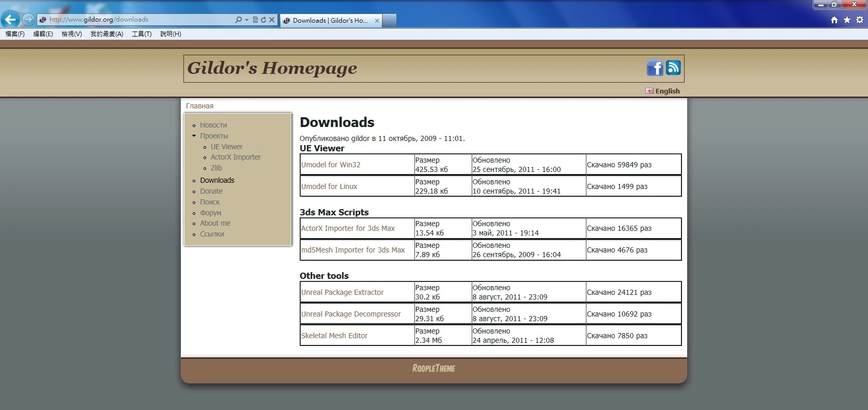The image size is (868, 410).
Task: Download Skeletal Mesh Editor
Action: 334,336
